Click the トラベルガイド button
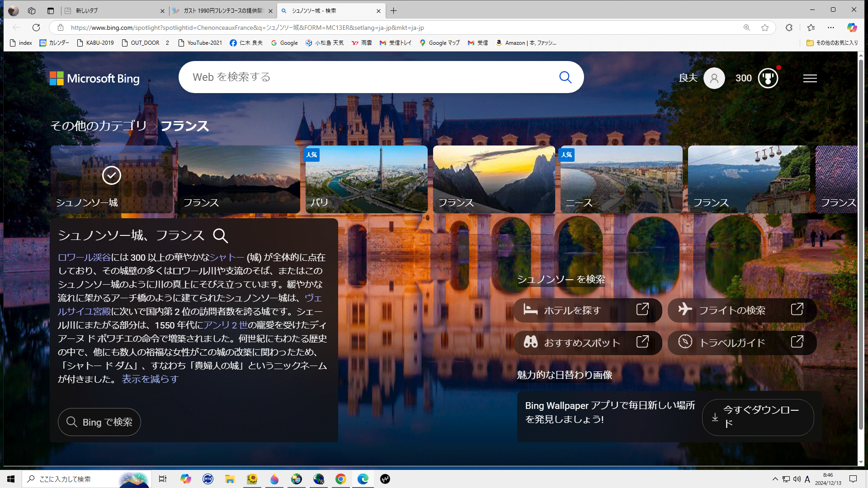This screenshot has width=868, height=488. click(742, 343)
